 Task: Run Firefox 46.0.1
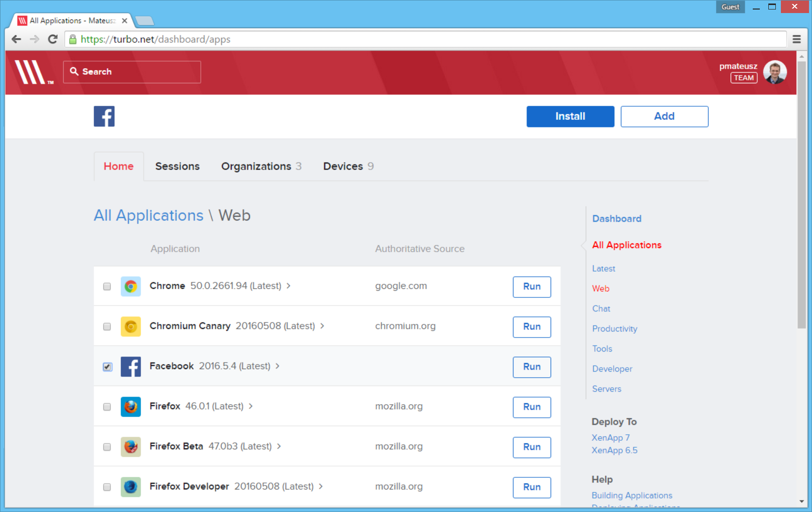532,407
